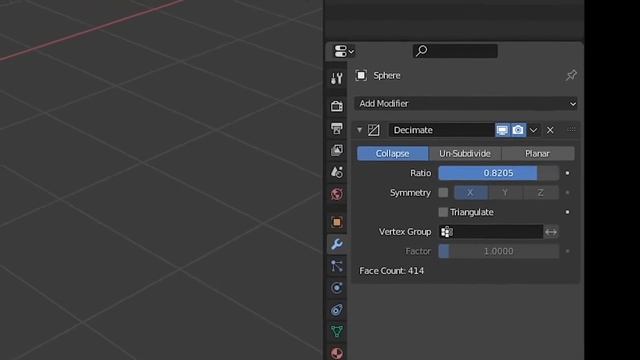Click the search magnifier icon
Screen dimensions: 640x360
pos(422,51)
